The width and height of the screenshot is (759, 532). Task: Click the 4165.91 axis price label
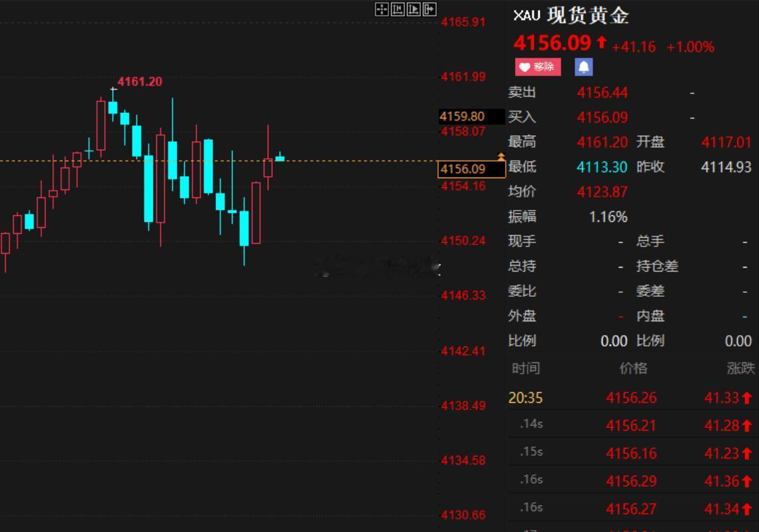(463, 22)
